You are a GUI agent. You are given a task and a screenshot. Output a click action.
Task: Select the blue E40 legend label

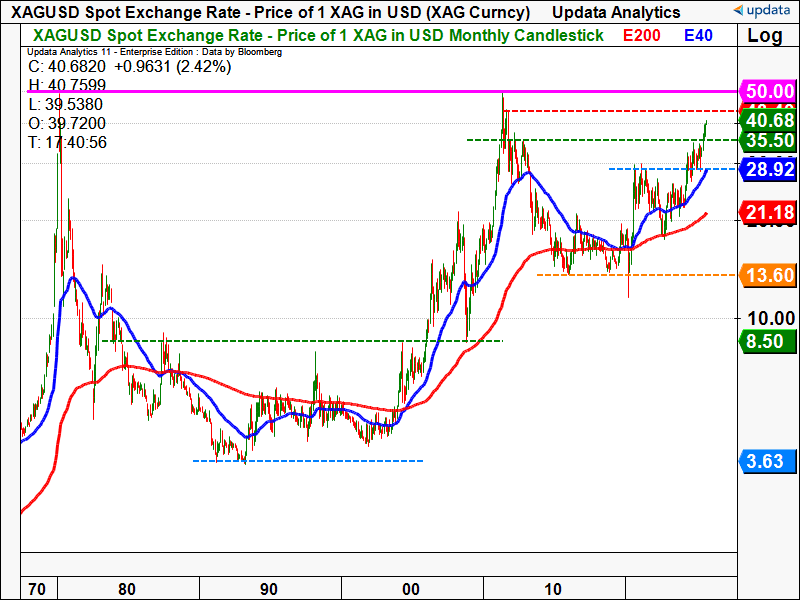(698, 35)
